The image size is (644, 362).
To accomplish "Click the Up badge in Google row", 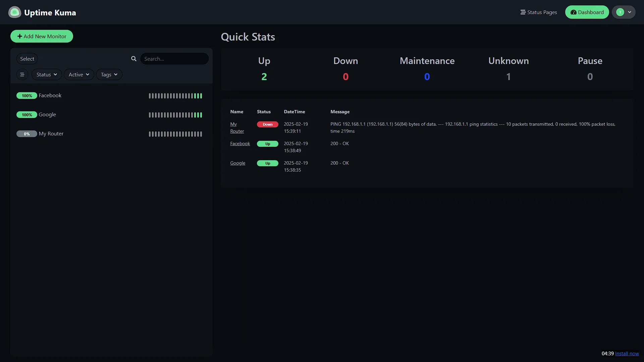I will pyautogui.click(x=268, y=163).
